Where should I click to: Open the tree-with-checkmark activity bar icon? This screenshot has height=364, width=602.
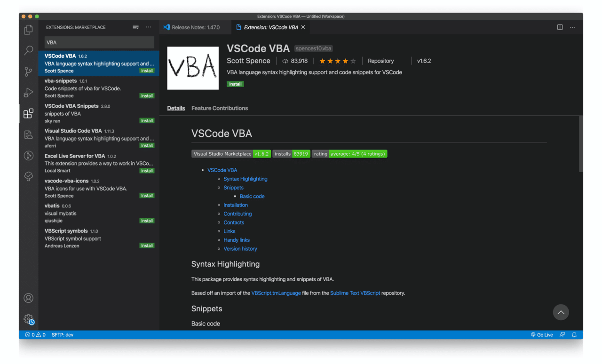point(29,176)
